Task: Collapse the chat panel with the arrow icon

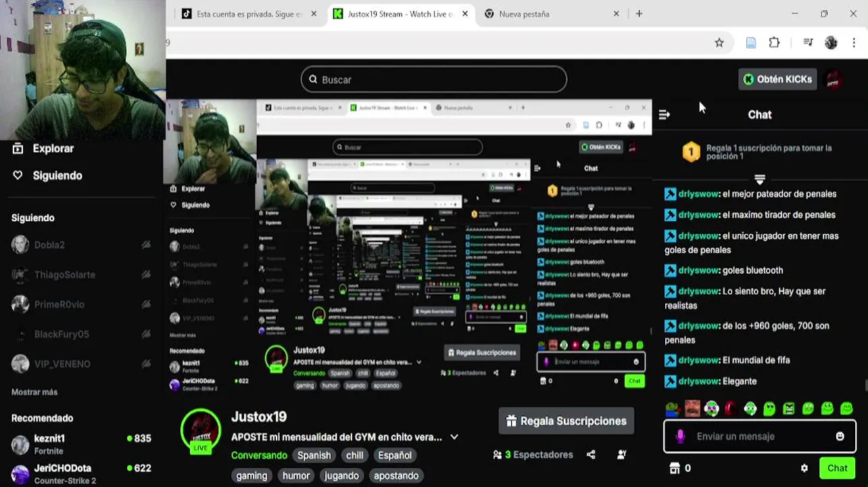Action: pos(664,115)
